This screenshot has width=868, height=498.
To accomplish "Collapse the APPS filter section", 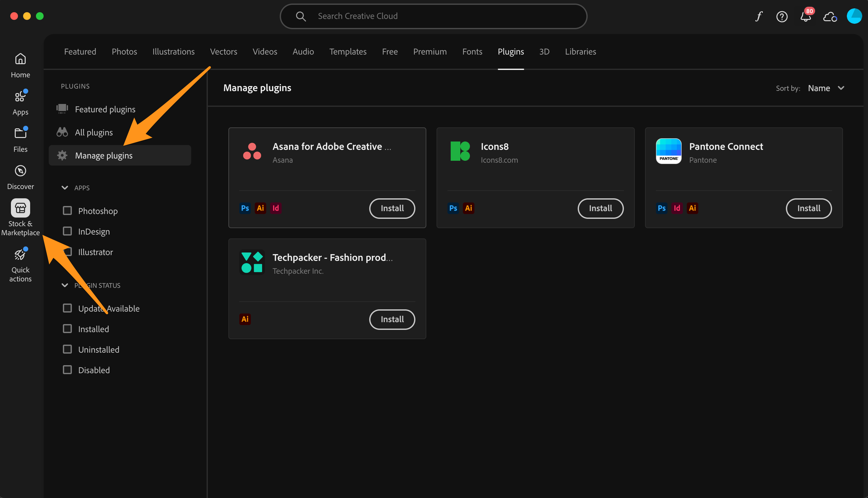I will click(64, 187).
